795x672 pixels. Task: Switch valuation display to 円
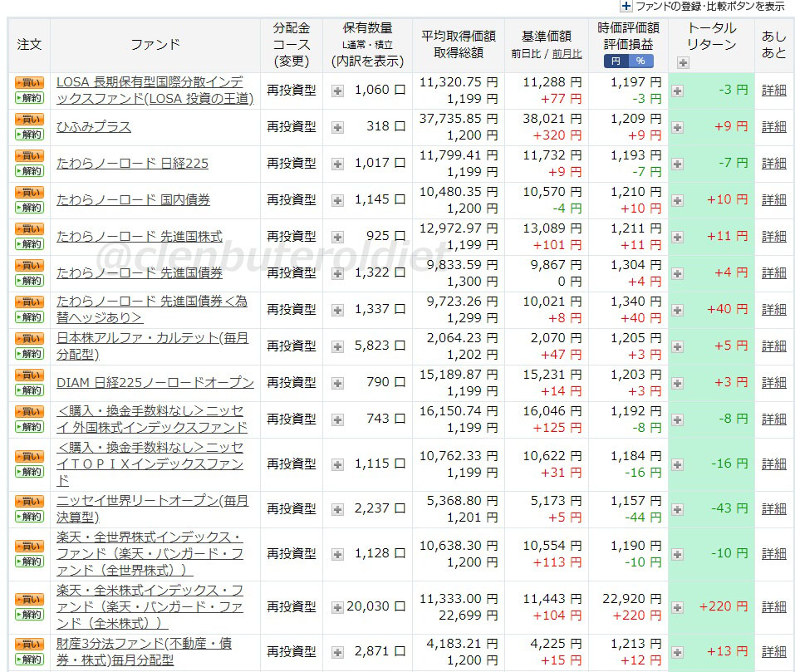pyautogui.click(x=616, y=61)
